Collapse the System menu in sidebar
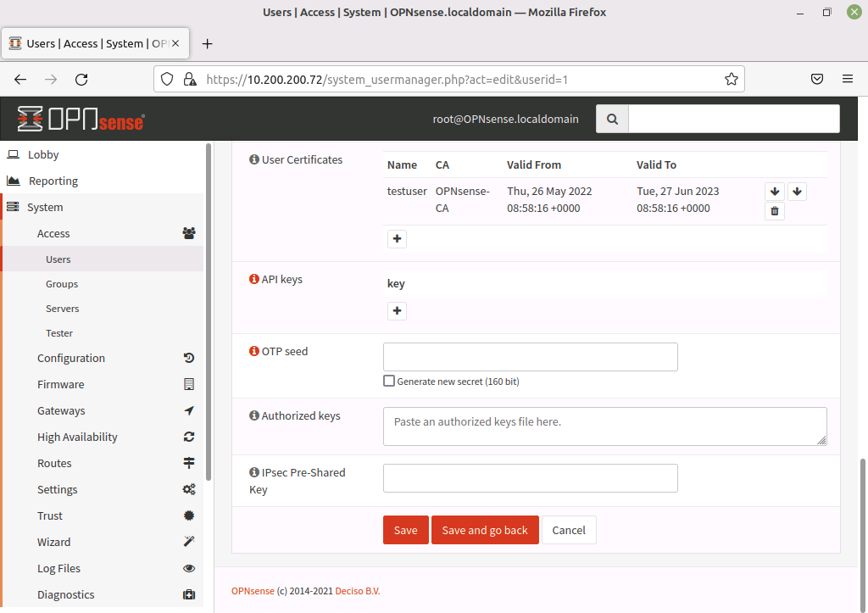 coord(45,207)
